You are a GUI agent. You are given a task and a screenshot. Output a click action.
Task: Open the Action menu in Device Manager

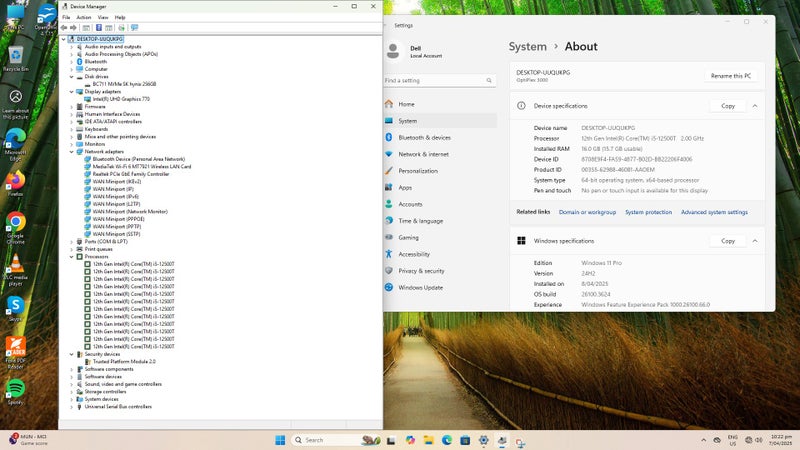click(84, 17)
